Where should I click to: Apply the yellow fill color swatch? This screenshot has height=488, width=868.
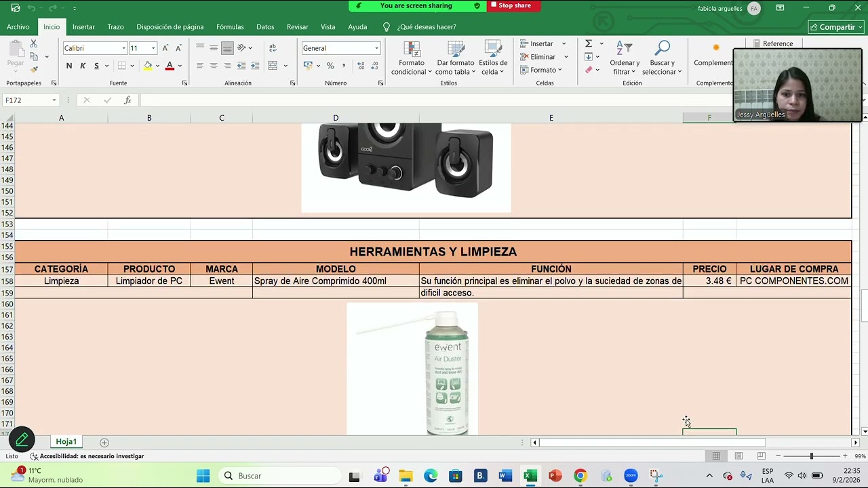click(x=148, y=66)
